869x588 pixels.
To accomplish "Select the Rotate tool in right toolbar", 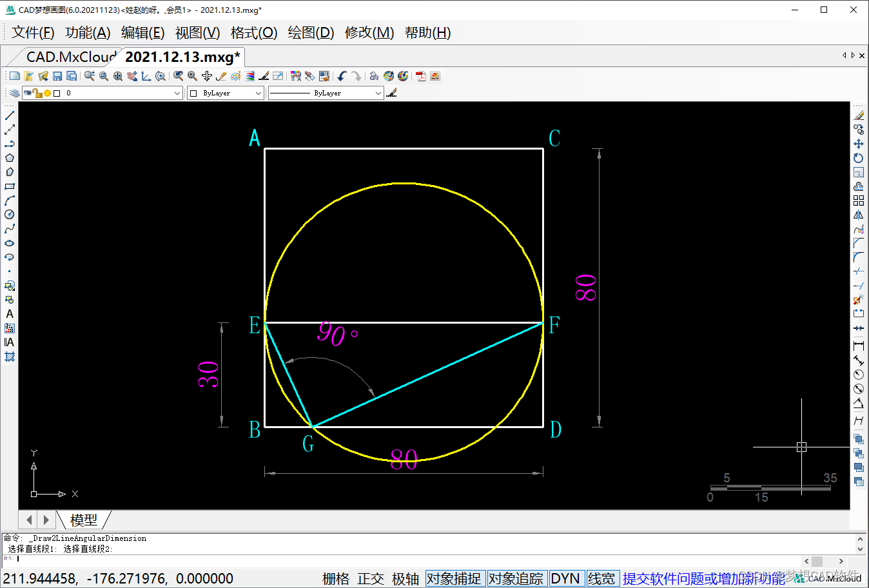I will [859, 158].
